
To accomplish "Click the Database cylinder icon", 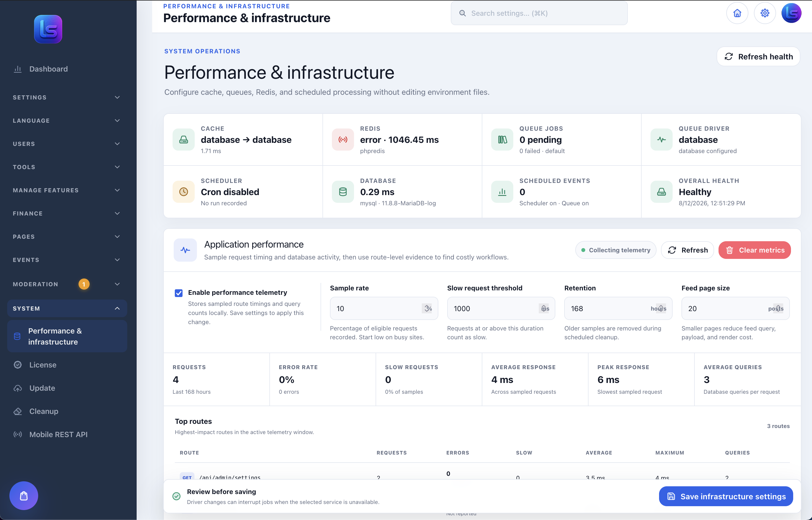I will 343,192.
